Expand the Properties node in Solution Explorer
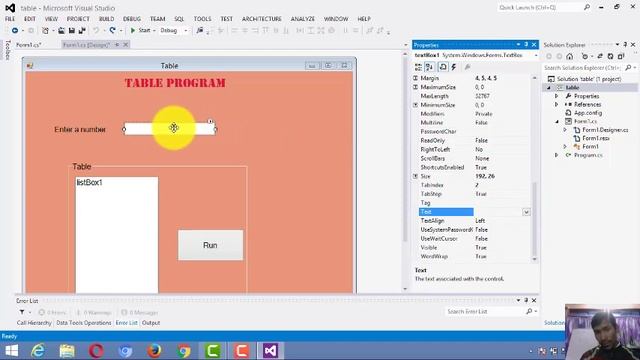 pyautogui.click(x=557, y=96)
